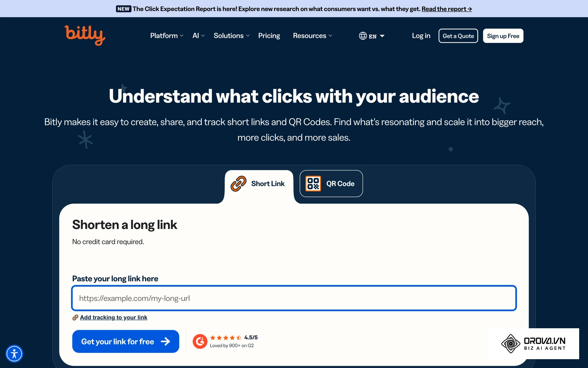Expand the AI menu
This screenshot has height=368, width=588.
(x=198, y=36)
